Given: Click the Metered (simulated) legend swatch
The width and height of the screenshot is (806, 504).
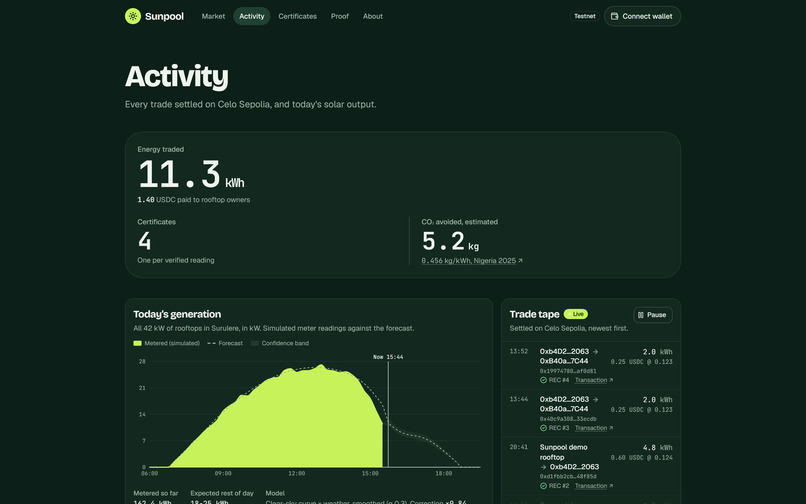Looking at the screenshot, I should click(x=137, y=343).
